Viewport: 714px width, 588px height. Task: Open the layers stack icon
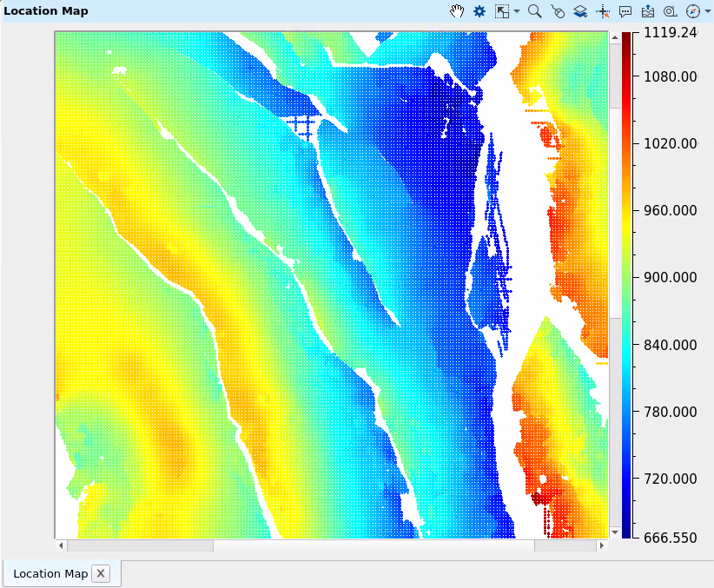click(x=580, y=11)
